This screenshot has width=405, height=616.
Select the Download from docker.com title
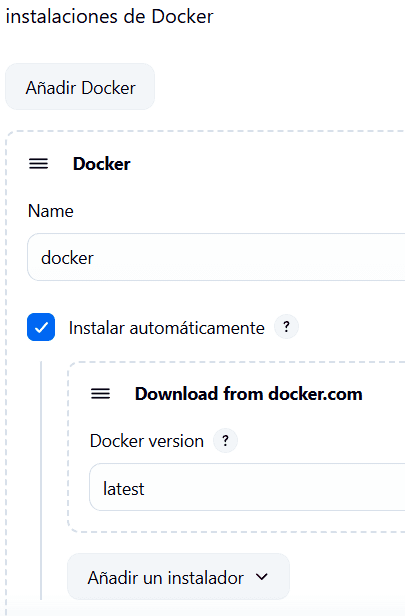[x=249, y=394]
